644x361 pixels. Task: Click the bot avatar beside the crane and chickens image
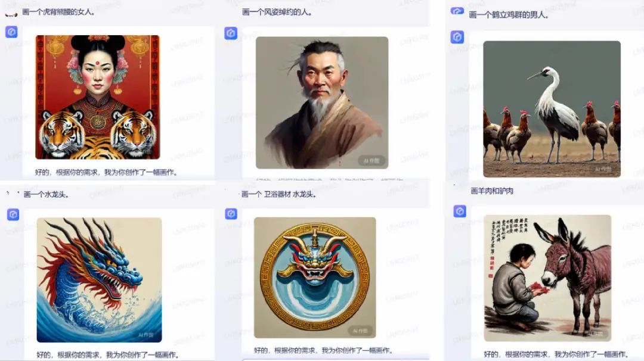457,37
